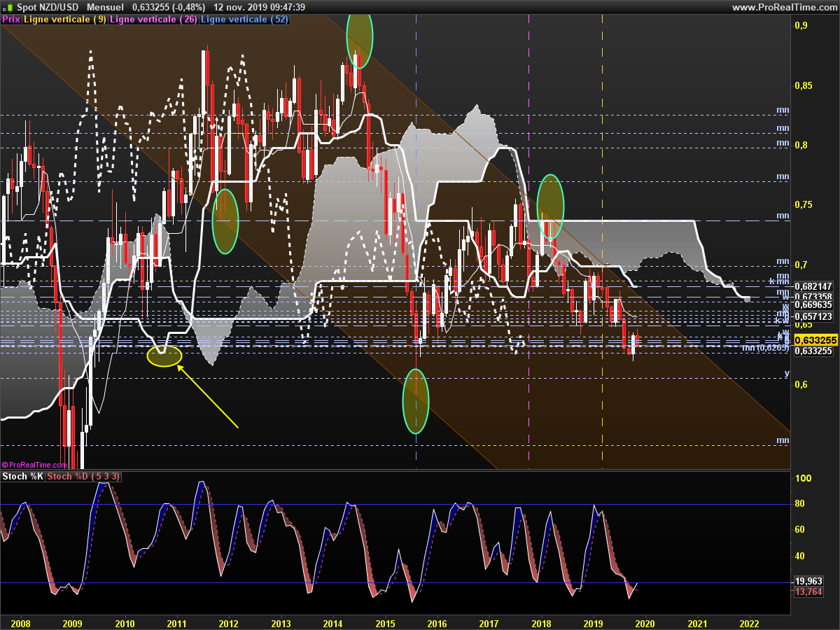Open Stoch %D (5 3 3) settings
The height and width of the screenshot is (630, 840).
84,477
